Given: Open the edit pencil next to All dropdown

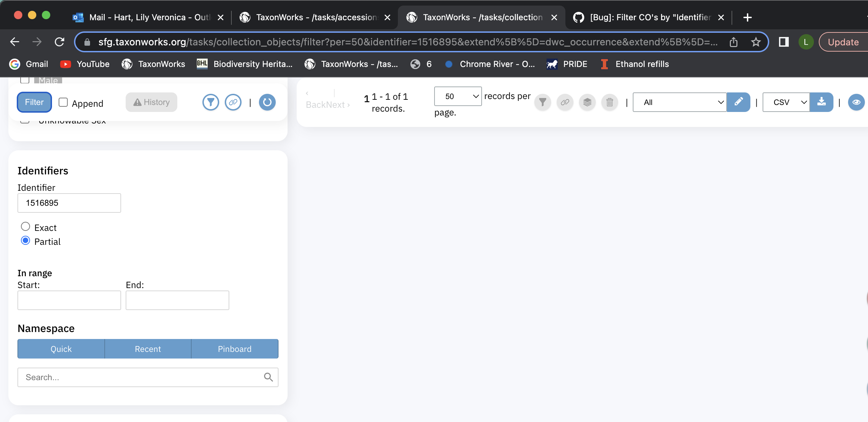Looking at the screenshot, I should click(x=738, y=102).
